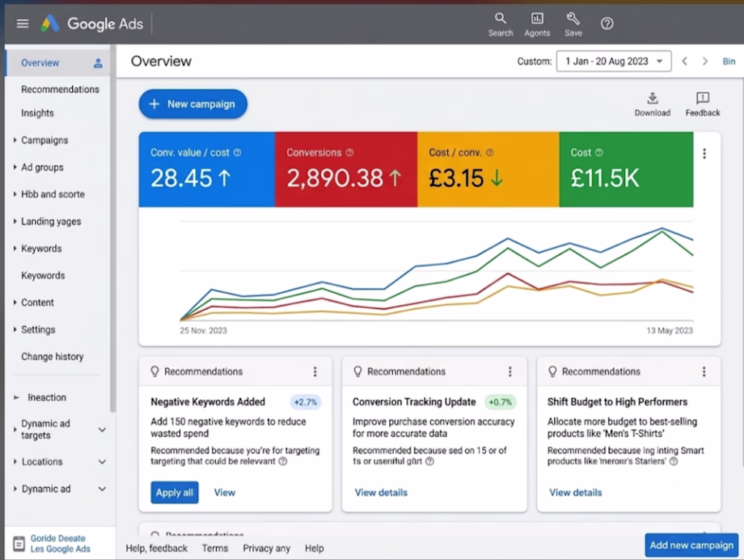Click info icon next to Conversions
744x560 pixels.
coord(350,152)
